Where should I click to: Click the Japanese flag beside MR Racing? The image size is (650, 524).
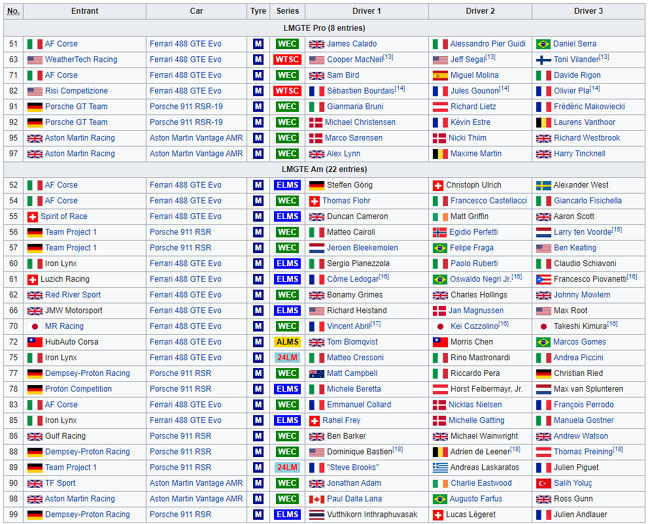pos(35,327)
